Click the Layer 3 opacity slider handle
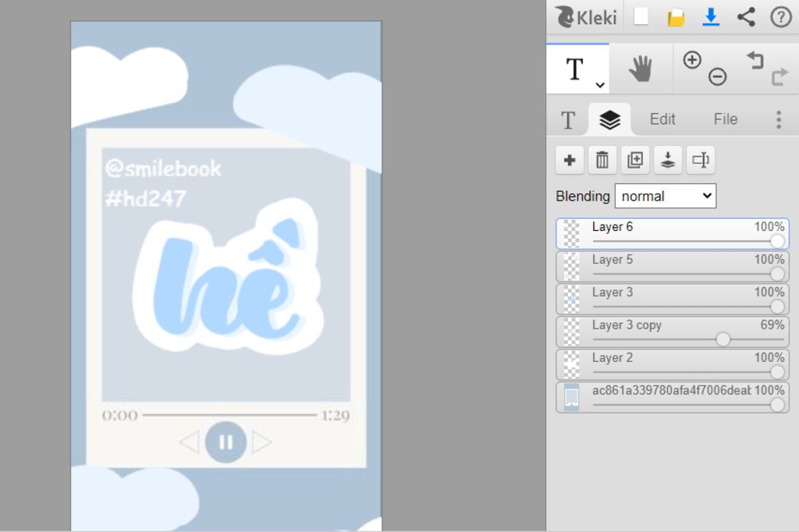 coord(777,307)
